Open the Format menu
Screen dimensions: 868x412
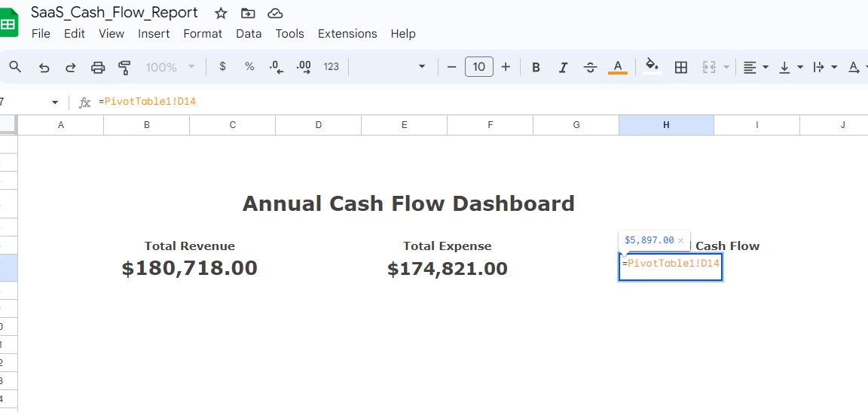click(203, 34)
